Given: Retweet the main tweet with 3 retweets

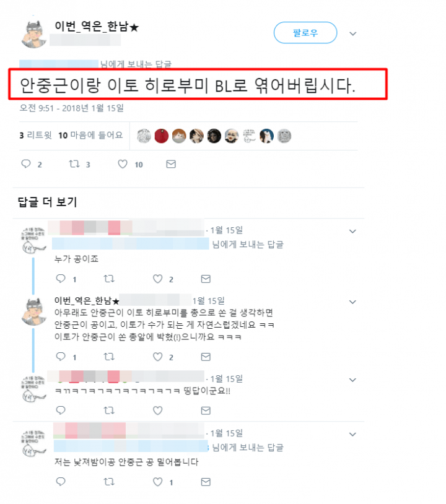Looking at the screenshot, I should point(74,164).
